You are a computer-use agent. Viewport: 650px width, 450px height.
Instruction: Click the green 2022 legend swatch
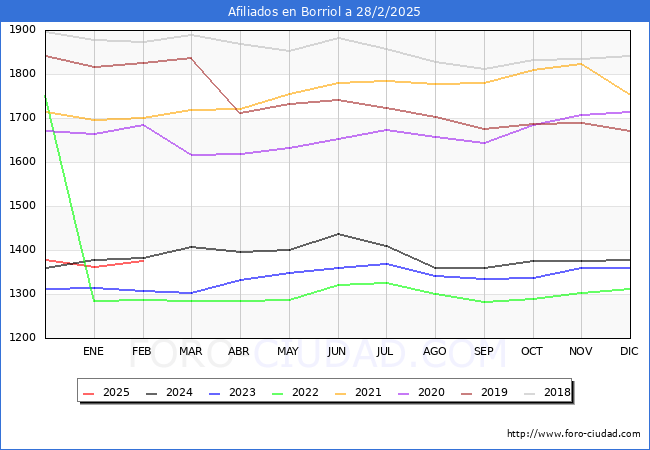(x=278, y=393)
